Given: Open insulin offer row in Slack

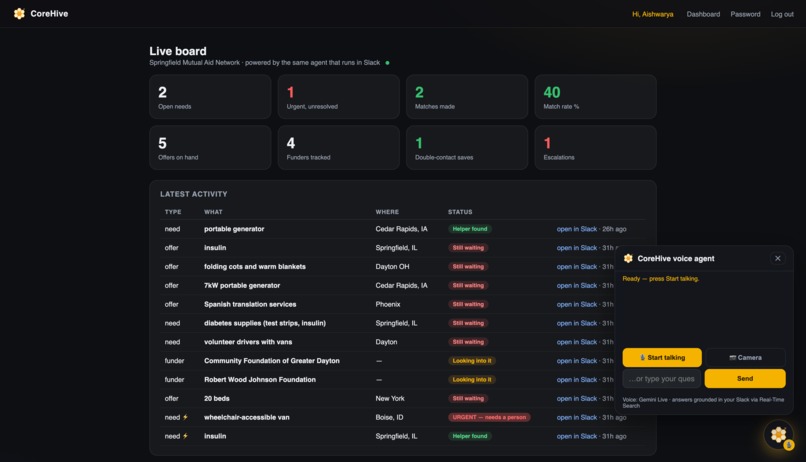Looking at the screenshot, I should click(x=577, y=248).
